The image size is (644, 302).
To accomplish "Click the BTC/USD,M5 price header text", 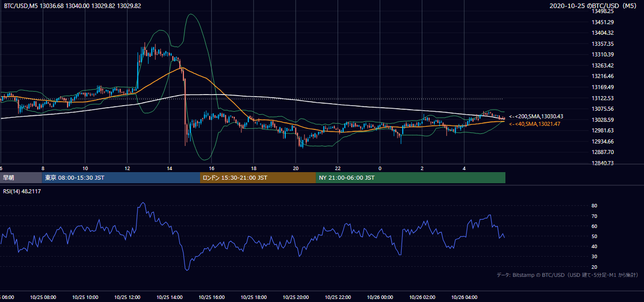I will 73,6.
